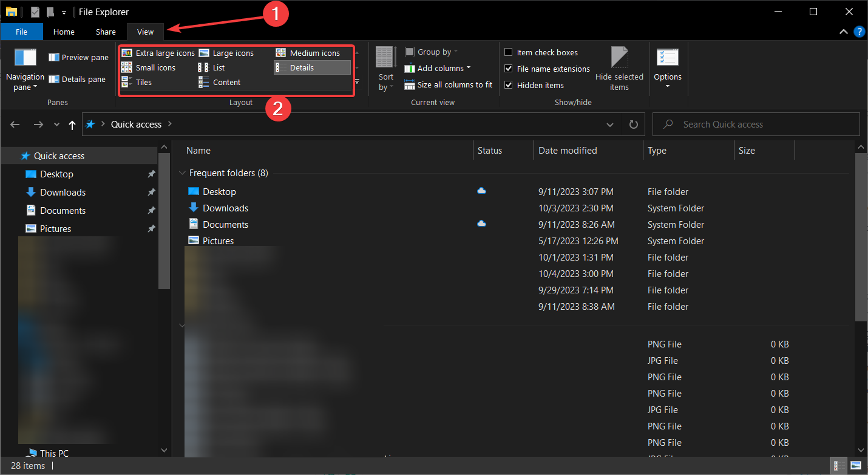Open folder Options button
Screen dimensions: 868x475
(668, 69)
